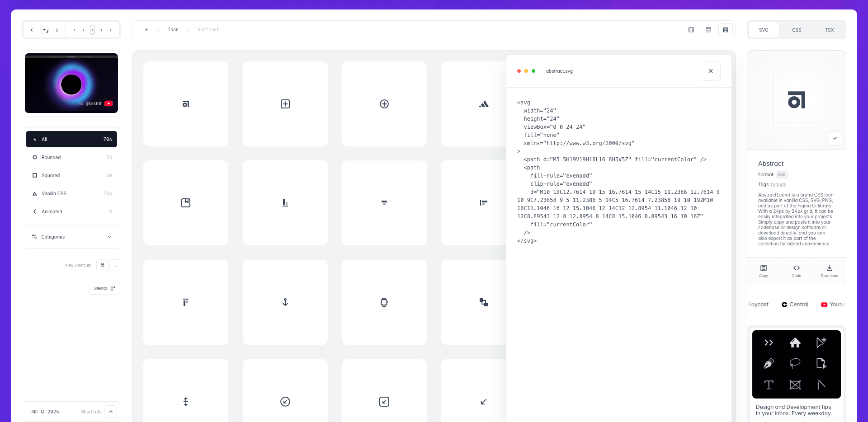Filter by Rounded icons
This screenshot has width=868, height=422.
(x=71, y=157)
